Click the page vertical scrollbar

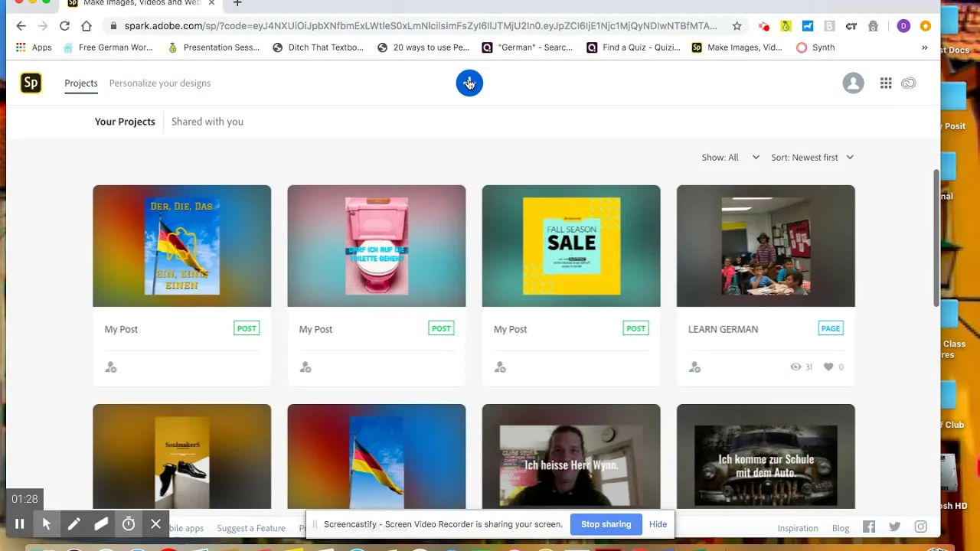(x=936, y=237)
